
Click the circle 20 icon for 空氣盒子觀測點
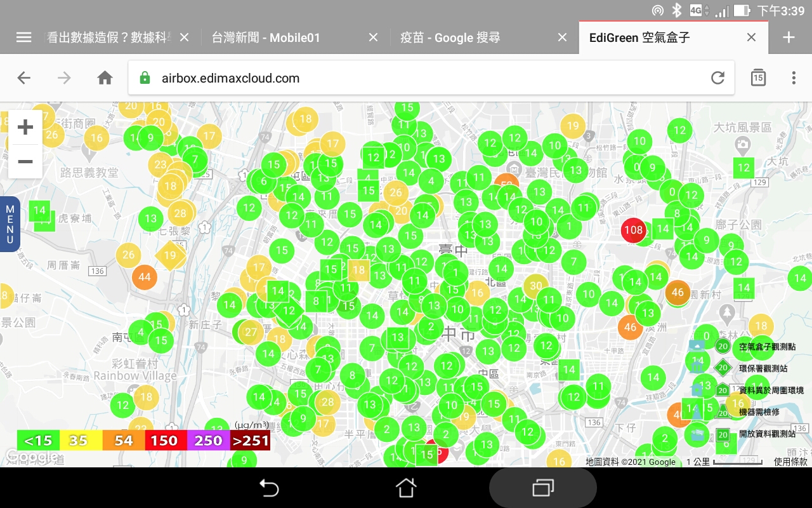(723, 347)
